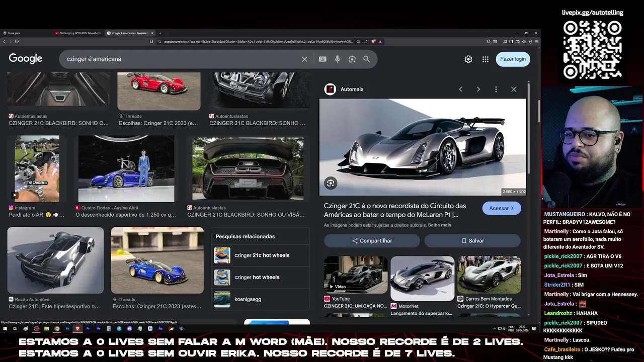Submit search with the magnifying glass icon
This screenshot has width=644, height=362.
pos(367,59)
